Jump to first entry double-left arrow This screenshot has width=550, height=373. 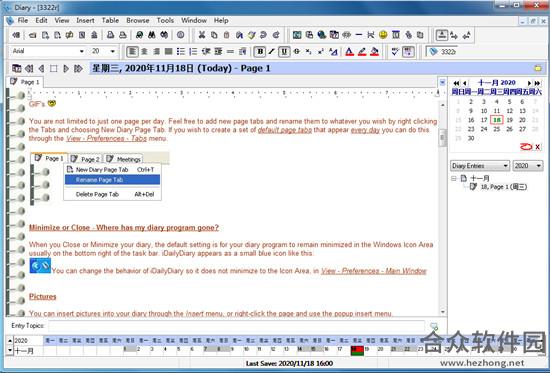[29, 68]
